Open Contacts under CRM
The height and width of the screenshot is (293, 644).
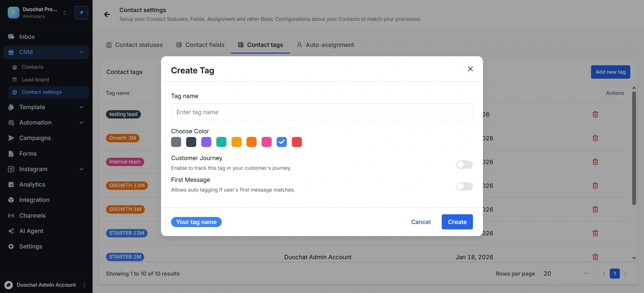[33, 67]
